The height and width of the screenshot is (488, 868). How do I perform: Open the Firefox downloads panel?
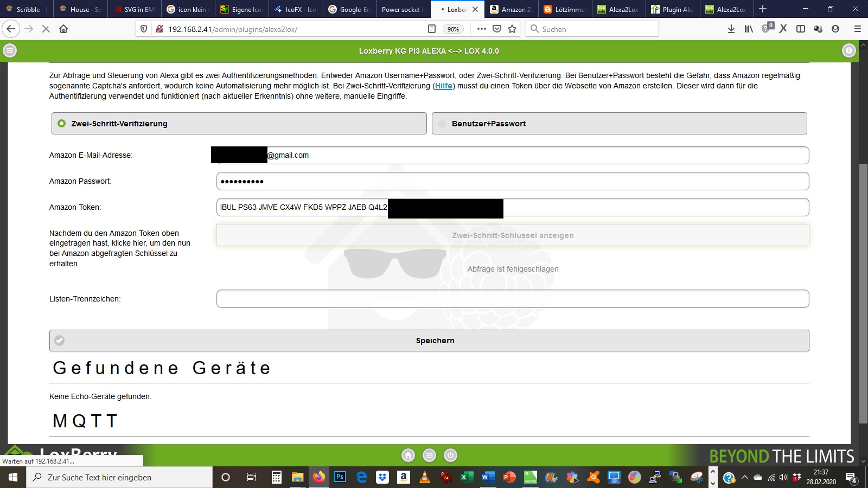click(x=731, y=29)
